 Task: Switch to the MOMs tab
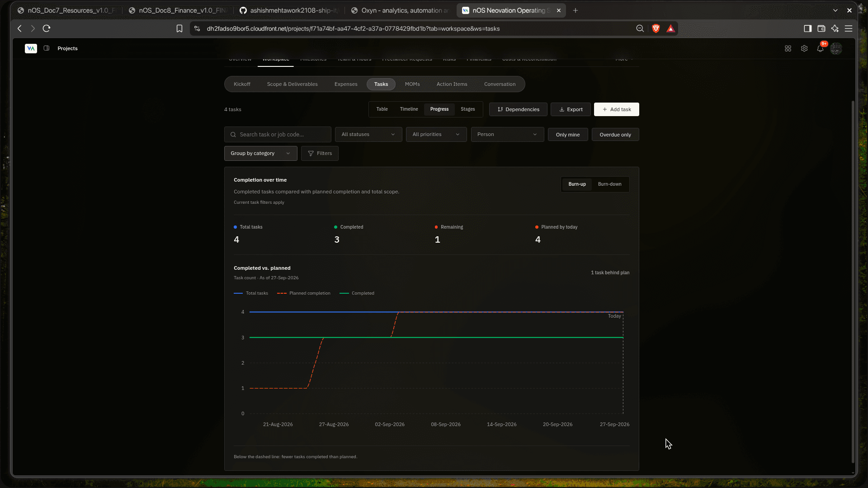click(412, 84)
